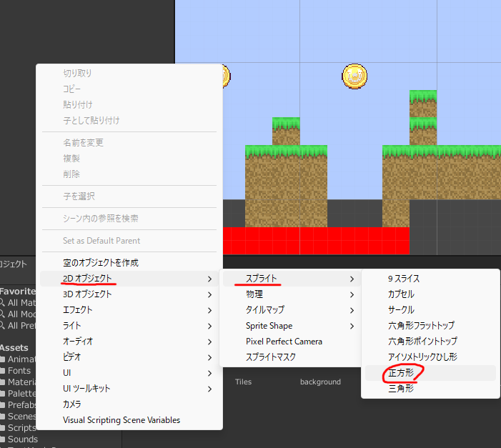
Task: Open the エフェクト submenu
Action: pos(129,310)
